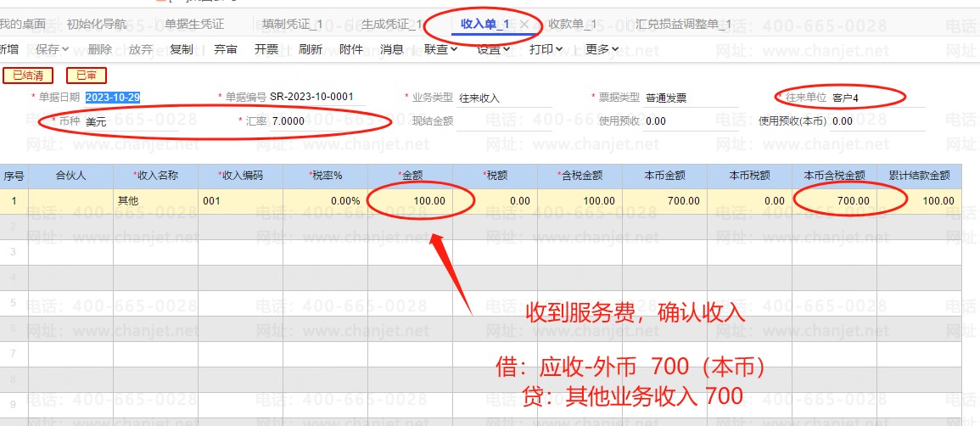Click the 税额 column header
Viewport: 980px width, 426px height.
(x=495, y=176)
